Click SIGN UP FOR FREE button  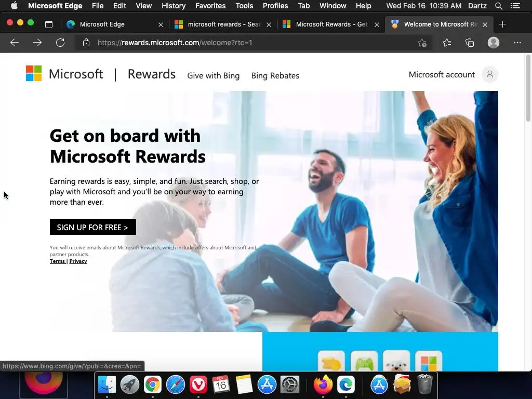(92, 227)
